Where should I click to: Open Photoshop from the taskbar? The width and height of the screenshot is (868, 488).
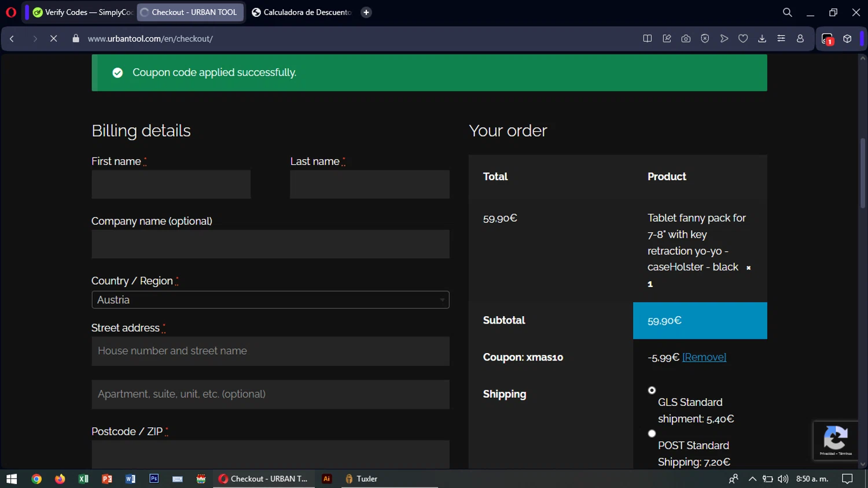coord(154,479)
